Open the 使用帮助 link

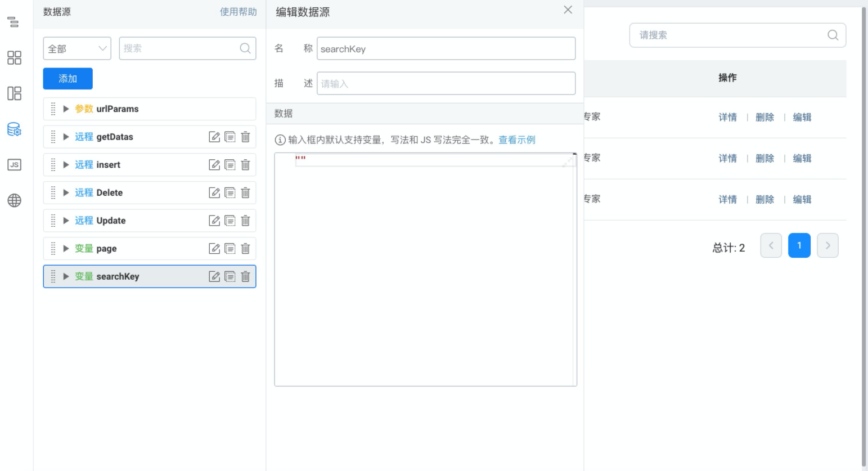[x=239, y=12]
